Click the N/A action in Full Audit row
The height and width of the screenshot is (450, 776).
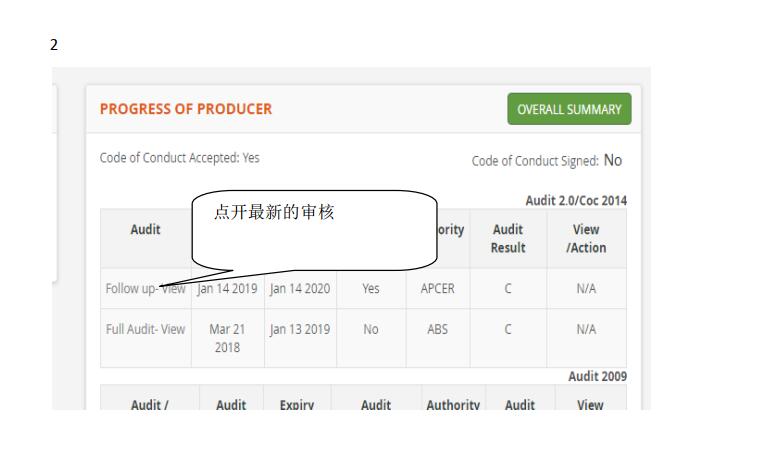(586, 329)
